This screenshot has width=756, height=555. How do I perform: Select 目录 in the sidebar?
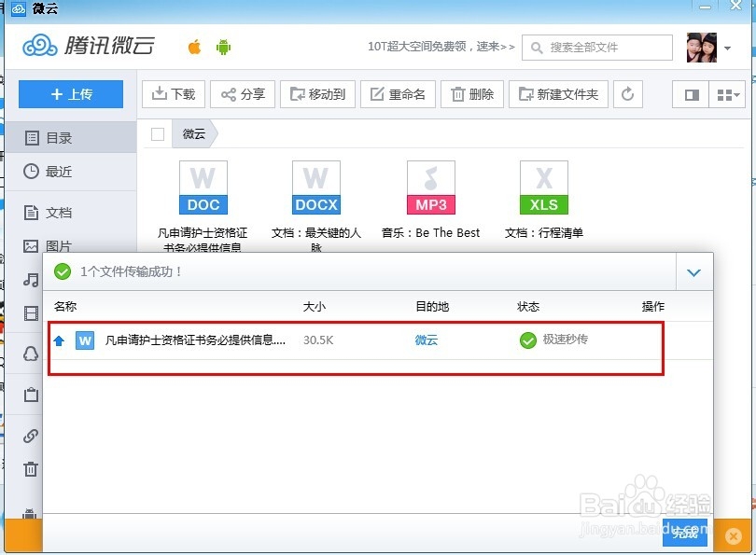pyautogui.click(x=70, y=138)
